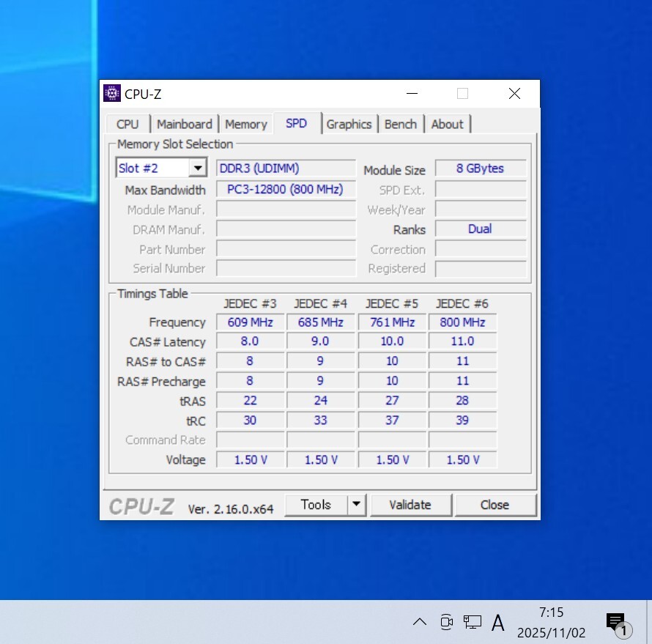Expand the Slot #2 dropdown
The width and height of the screenshot is (652, 644).
197,169
